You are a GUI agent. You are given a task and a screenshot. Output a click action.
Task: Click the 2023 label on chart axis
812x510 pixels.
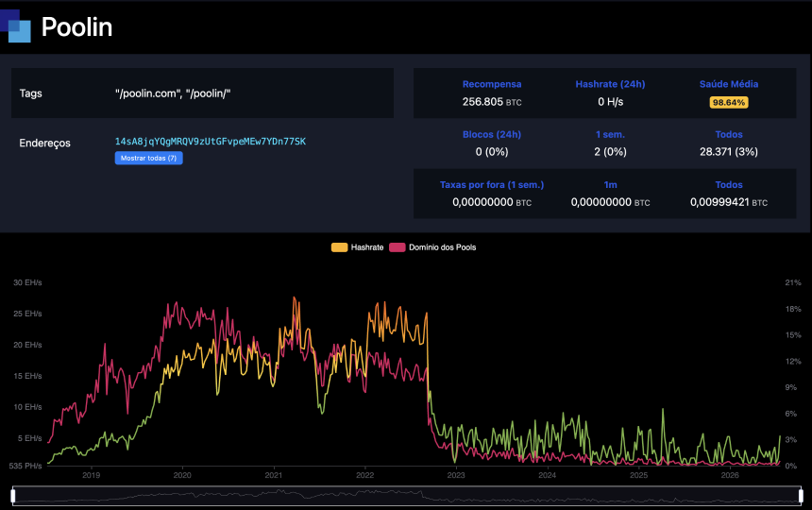point(456,475)
